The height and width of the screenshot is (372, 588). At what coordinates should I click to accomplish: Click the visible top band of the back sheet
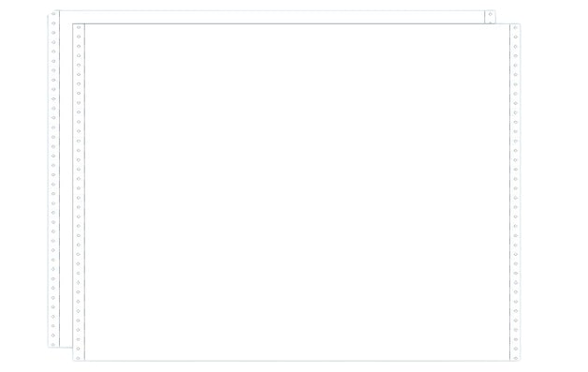pyautogui.click(x=272, y=17)
